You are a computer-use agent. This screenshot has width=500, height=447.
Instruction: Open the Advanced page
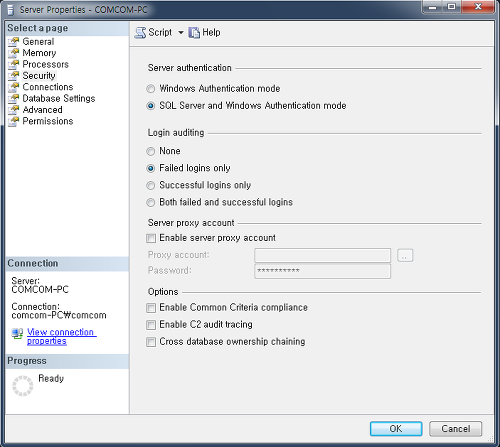coord(42,110)
